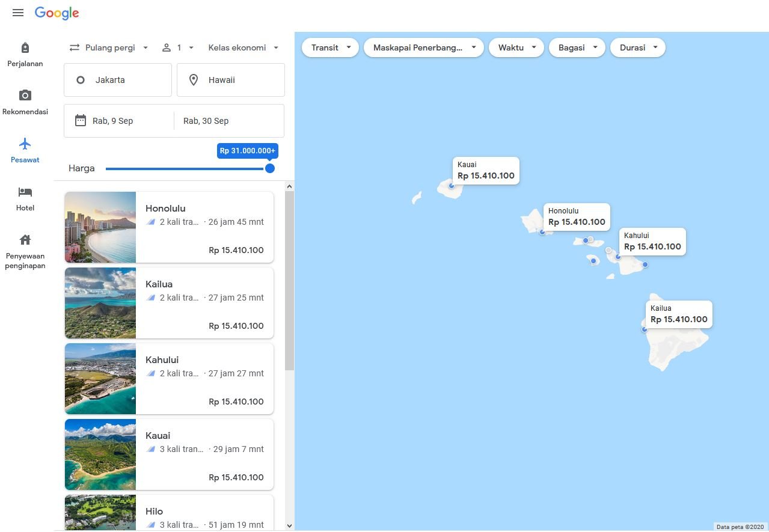Click the airline icon on Kailua card
Viewport: 769px width, 532px height.
click(x=151, y=298)
